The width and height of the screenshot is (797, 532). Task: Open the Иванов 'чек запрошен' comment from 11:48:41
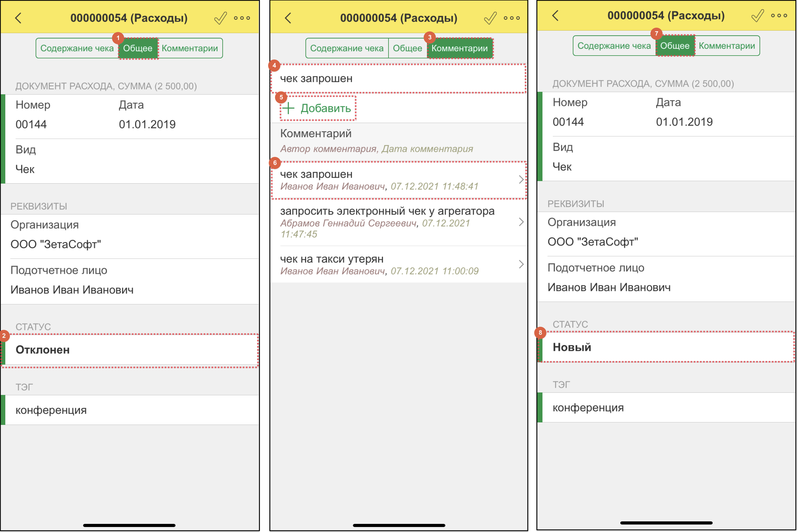tap(399, 180)
